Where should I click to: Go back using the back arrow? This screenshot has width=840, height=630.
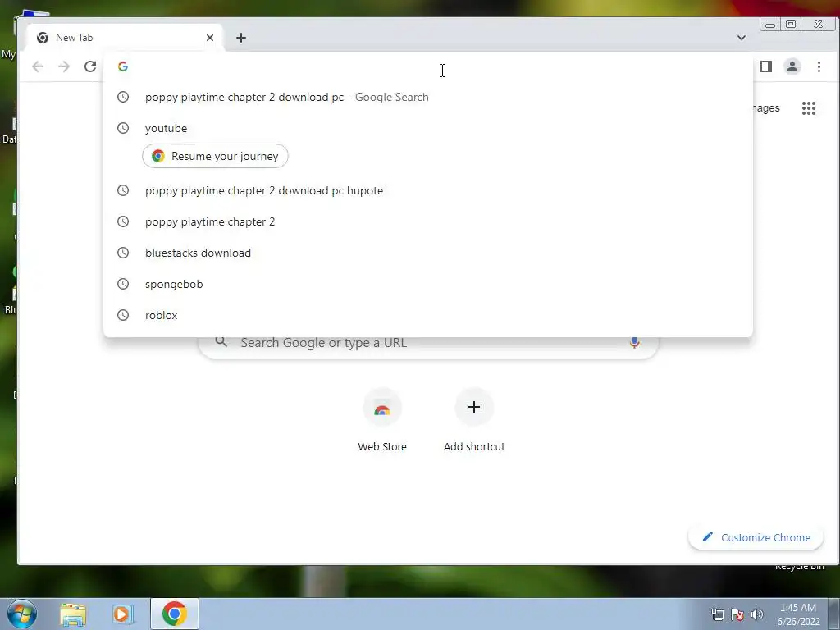pos(38,66)
